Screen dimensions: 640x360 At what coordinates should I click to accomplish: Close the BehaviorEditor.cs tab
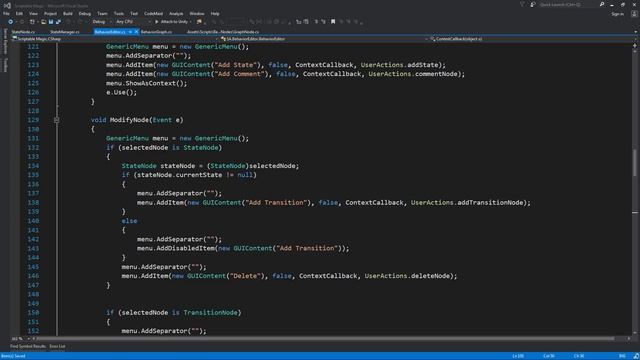[136, 31]
